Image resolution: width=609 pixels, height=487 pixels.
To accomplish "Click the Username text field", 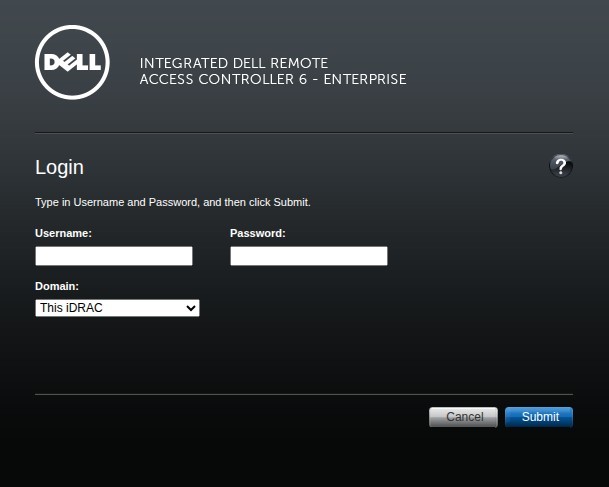I will tap(113, 256).
